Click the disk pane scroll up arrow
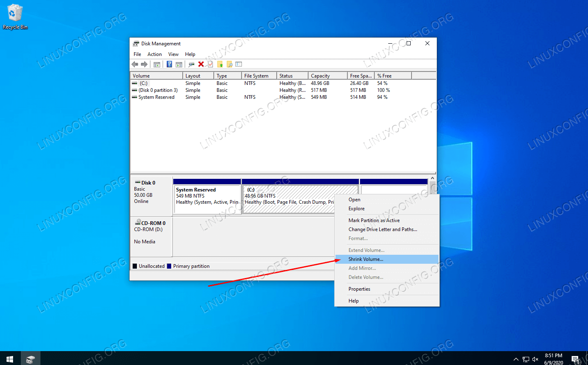588x365 pixels. [432, 178]
